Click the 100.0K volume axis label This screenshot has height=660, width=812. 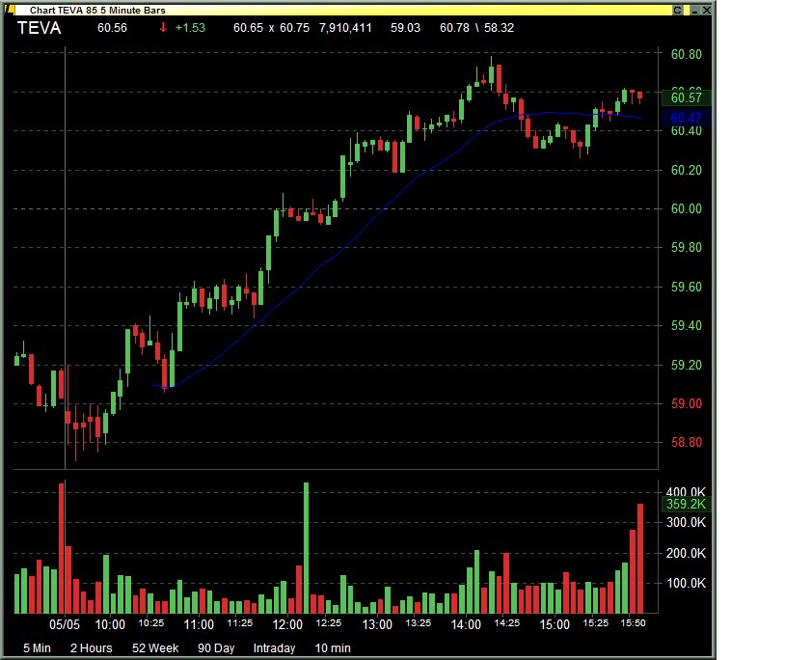coord(686,584)
